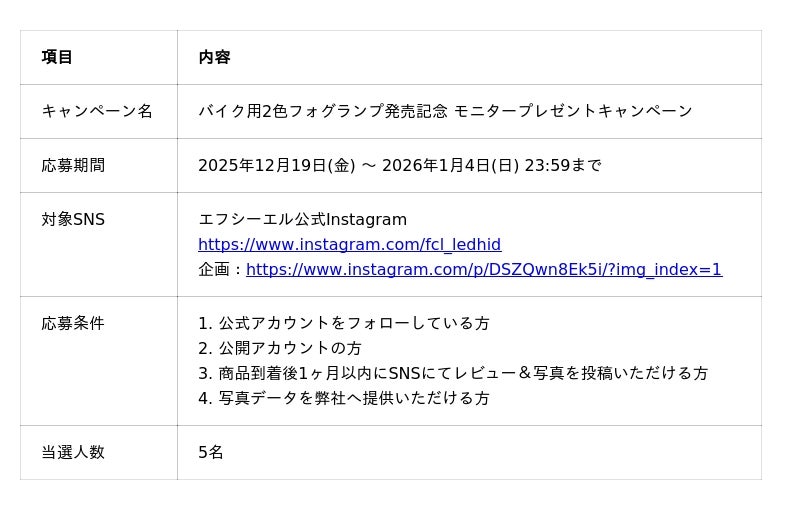The width and height of the screenshot is (800, 510).
Task: Click condition 1 about following the official account
Action: click(344, 324)
